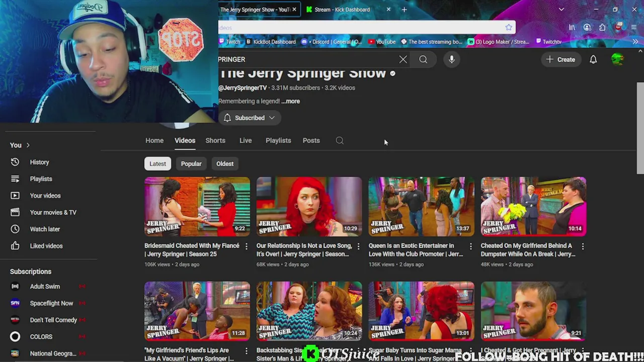
Task: Open a new browser tab
Action: 404,10
